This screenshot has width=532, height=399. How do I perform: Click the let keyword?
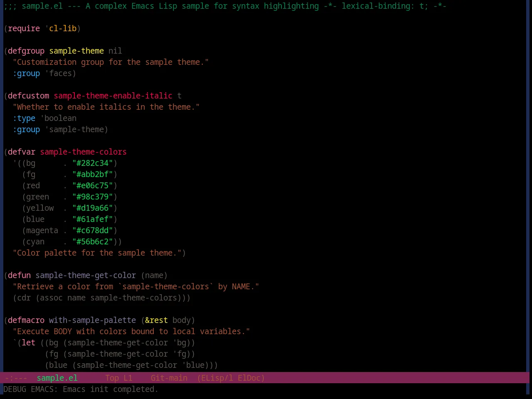(28, 342)
